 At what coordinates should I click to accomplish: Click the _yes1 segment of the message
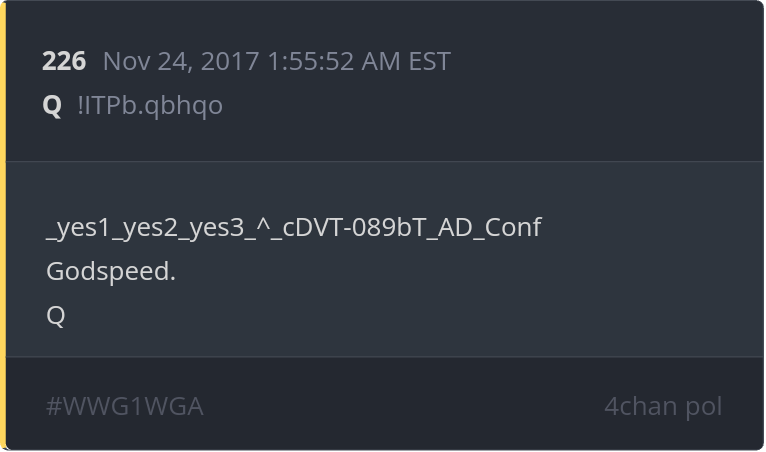click(78, 228)
